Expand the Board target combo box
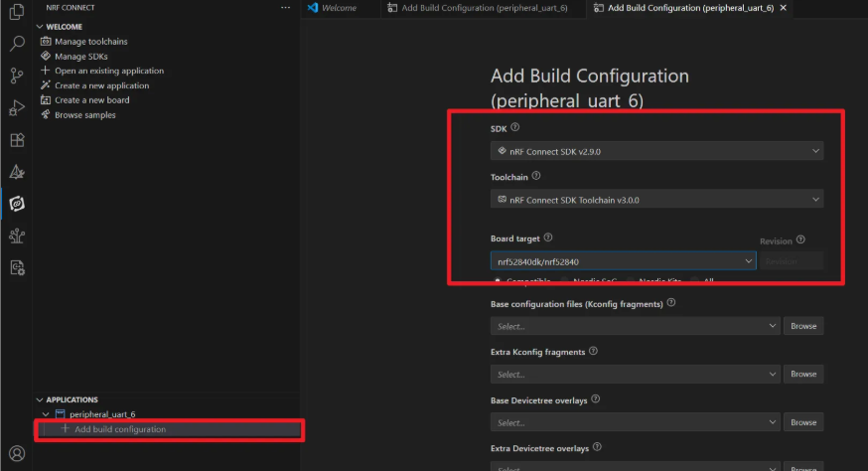868x471 pixels. pyautogui.click(x=624, y=261)
